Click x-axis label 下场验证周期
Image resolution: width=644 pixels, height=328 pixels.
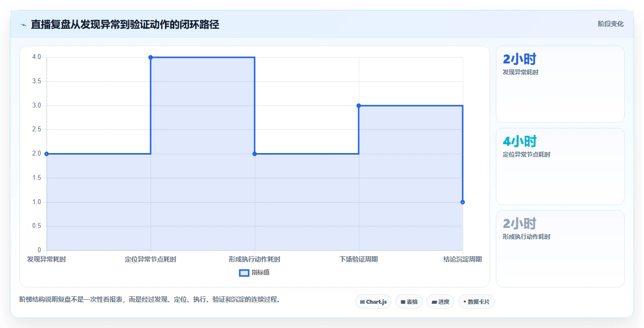[359, 259]
